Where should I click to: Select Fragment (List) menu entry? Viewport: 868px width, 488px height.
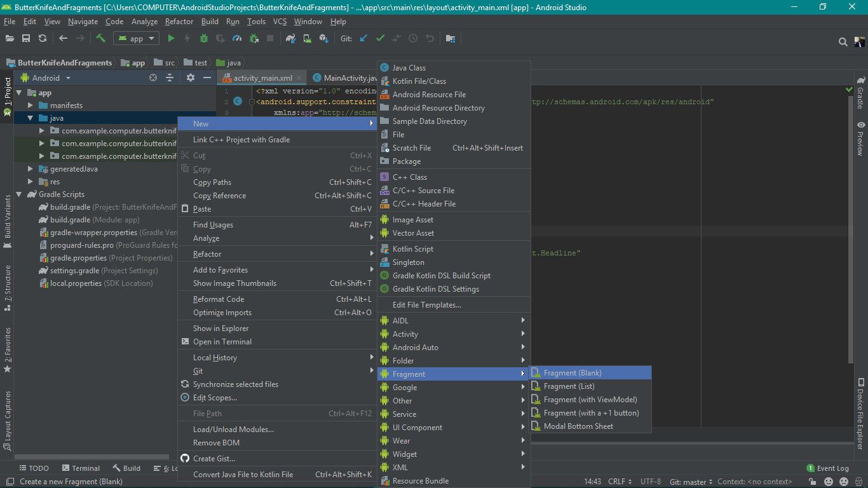[590, 386]
